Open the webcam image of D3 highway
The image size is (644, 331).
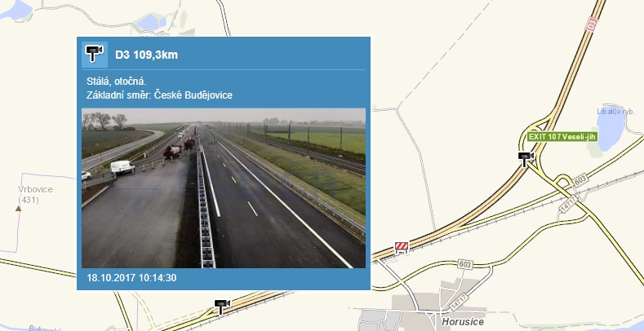coord(224,188)
